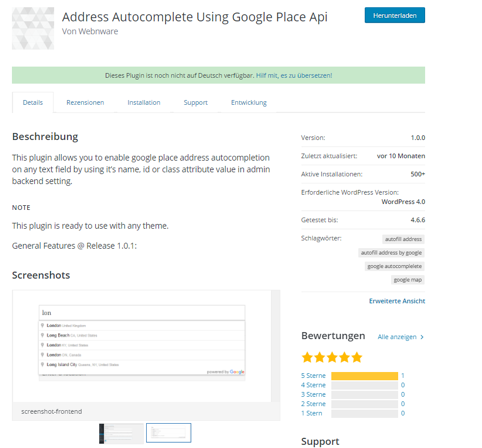Select the second highlighted screenshot thumbnail
The image size is (482, 448).
[x=169, y=433]
